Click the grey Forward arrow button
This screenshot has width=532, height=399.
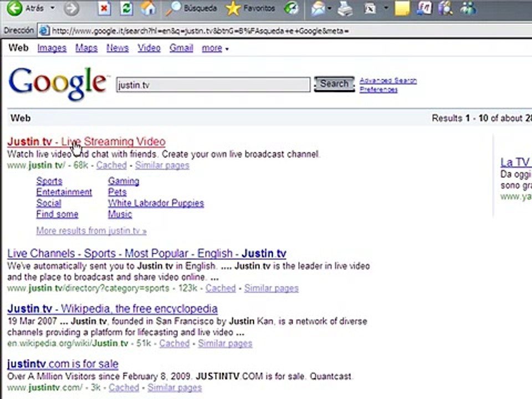pos(71,8)
